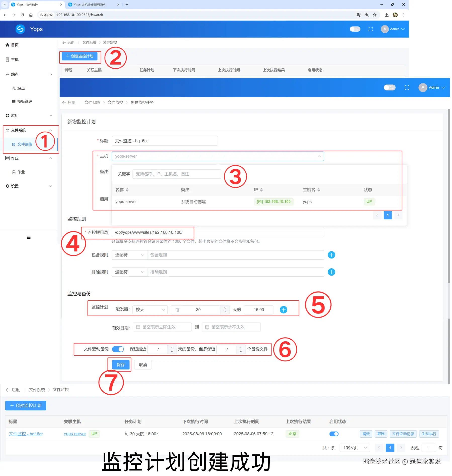The width and height of the screenshot is (452, 476).
Task: Open the 10条/页 page size dropdown
Action: pos(354,448)
